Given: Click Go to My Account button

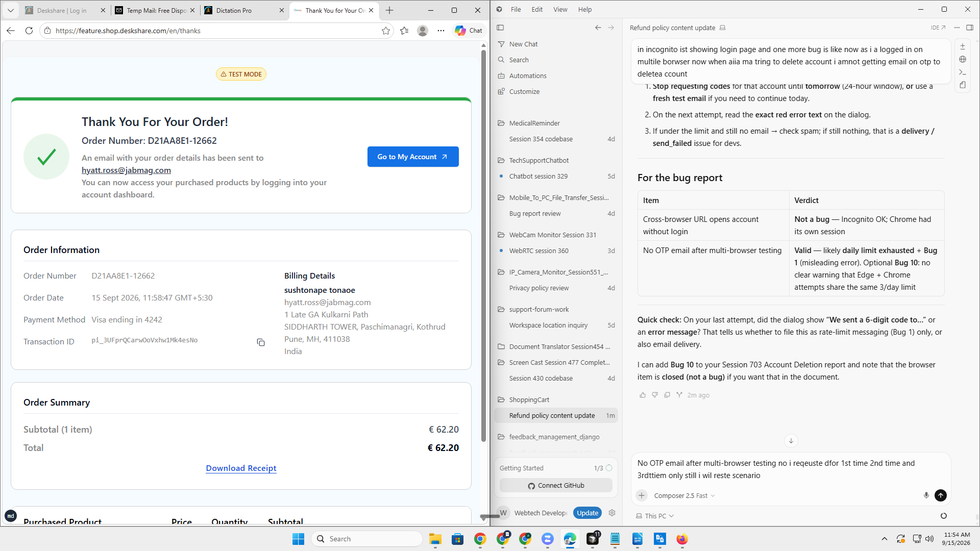Looking at the screenshot, I should pyautogui.click(x=413, y=157).
